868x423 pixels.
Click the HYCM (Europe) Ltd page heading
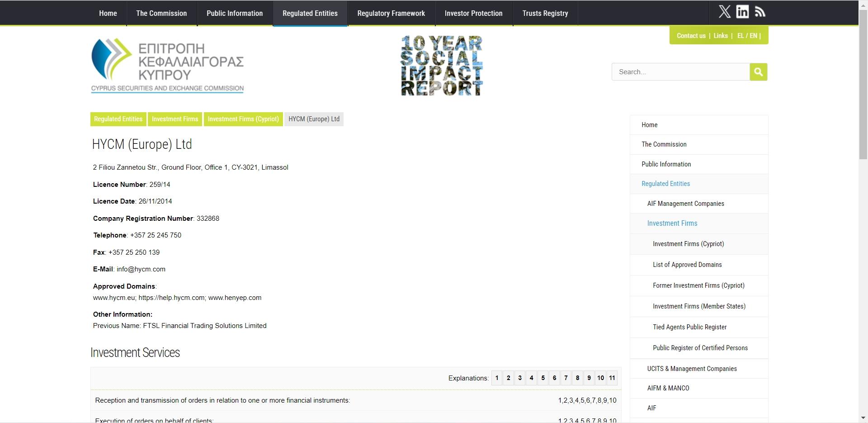142,144
